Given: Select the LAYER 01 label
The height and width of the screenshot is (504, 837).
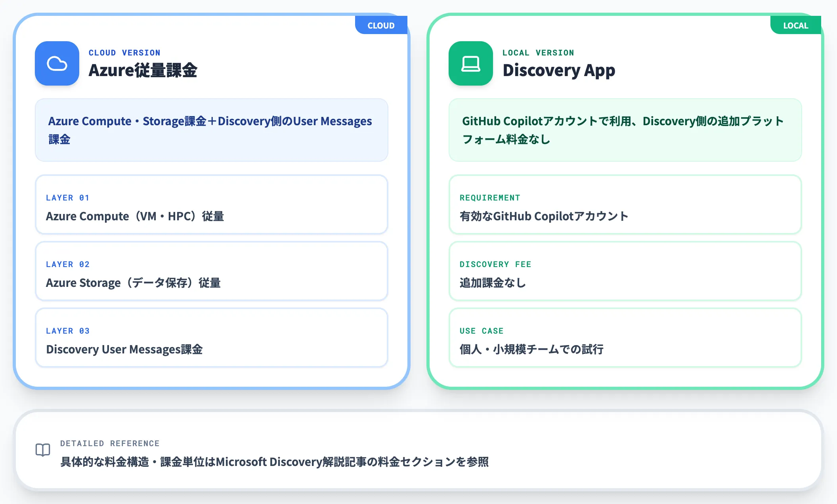Looking at the screenshot, I should pos(68,198).
